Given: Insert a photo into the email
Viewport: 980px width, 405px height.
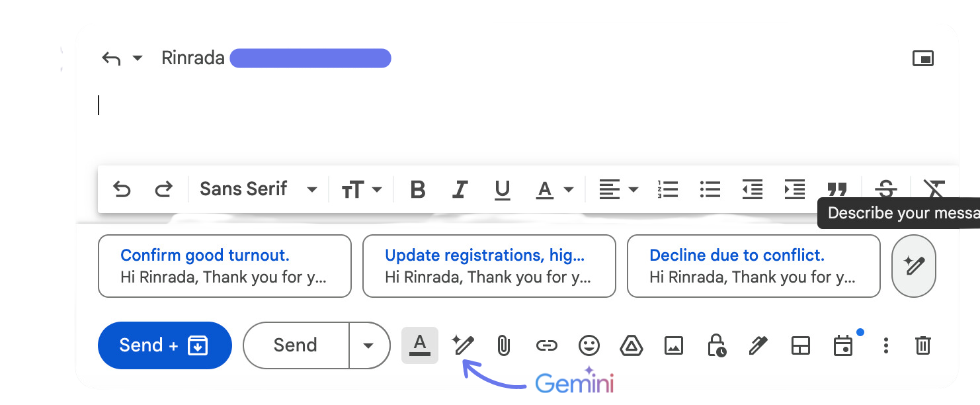Looking at the screenshot, I should coord(674,345).
